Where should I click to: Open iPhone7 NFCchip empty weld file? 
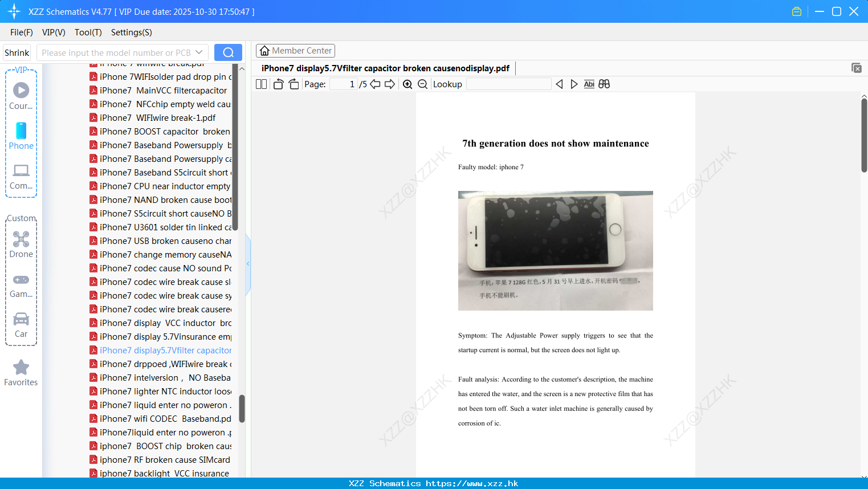(x=161, y=104)
